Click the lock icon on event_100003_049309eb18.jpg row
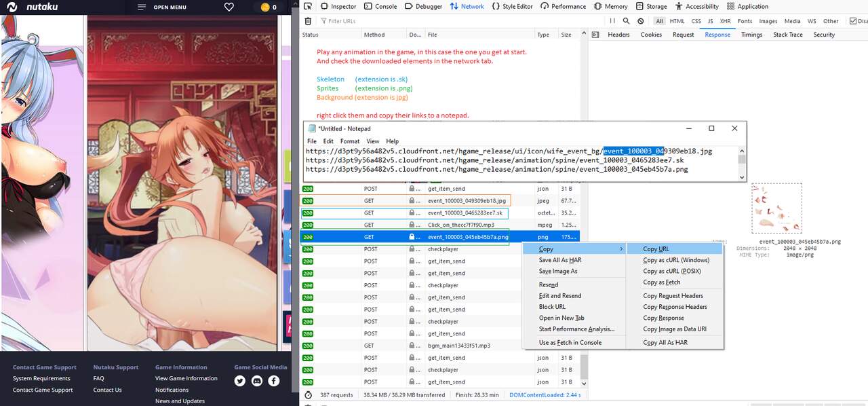Image resolution: width=868 pixels, height=406 pixels. 411,201
